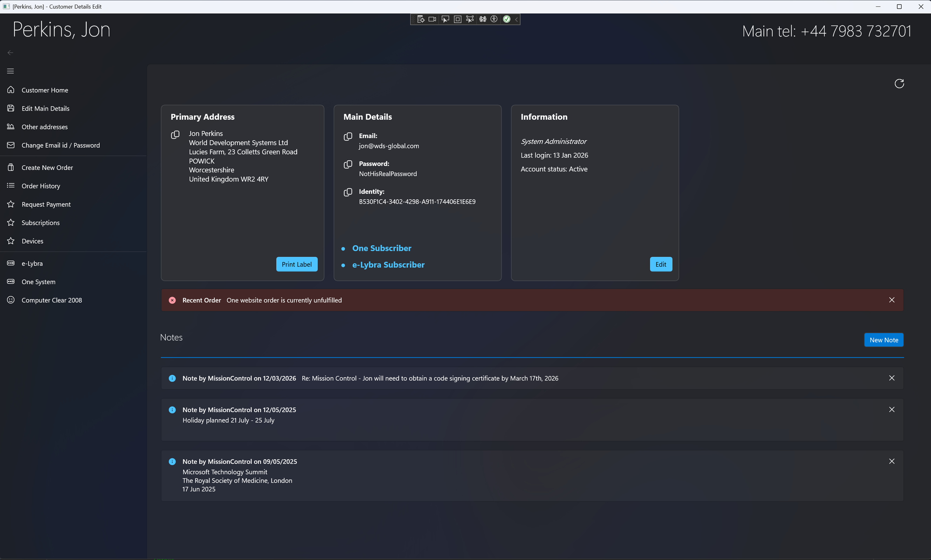This screenshot has width=931, height=560.
Task: Copy the primary address to clipboard
Action: pos(175,135)
